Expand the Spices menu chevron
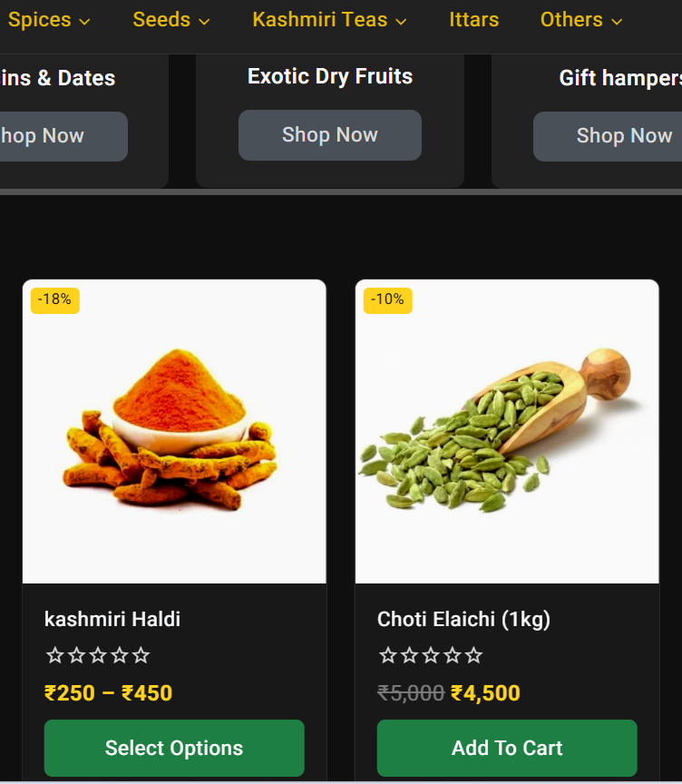 click(84, 22)
